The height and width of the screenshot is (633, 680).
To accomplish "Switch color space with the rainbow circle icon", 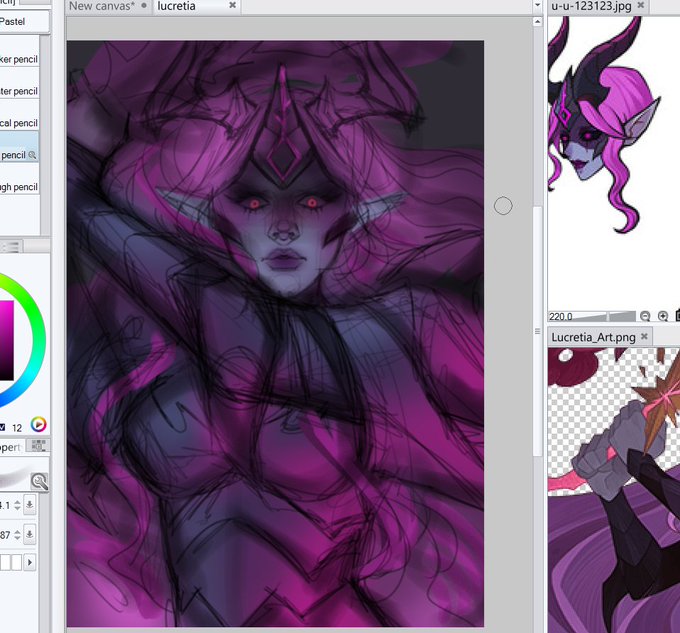I will [x=38, y=424].
